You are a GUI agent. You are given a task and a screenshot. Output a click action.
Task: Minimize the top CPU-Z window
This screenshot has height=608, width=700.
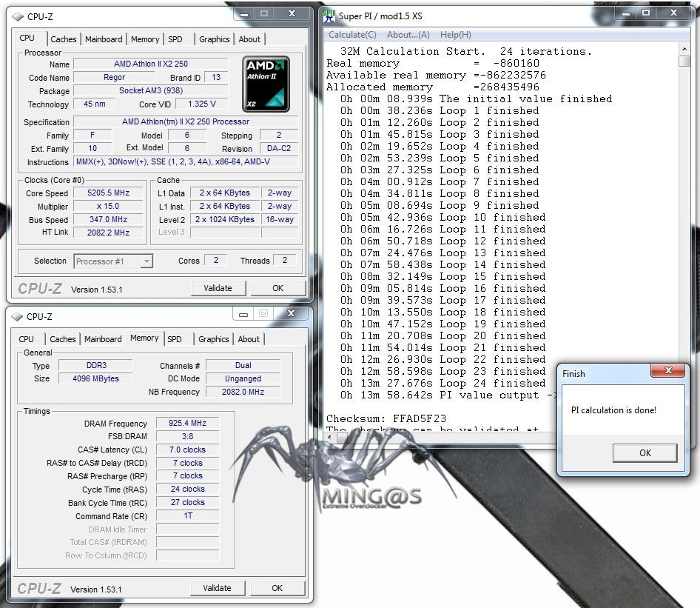pyautogui.click(x=244, y=14)
